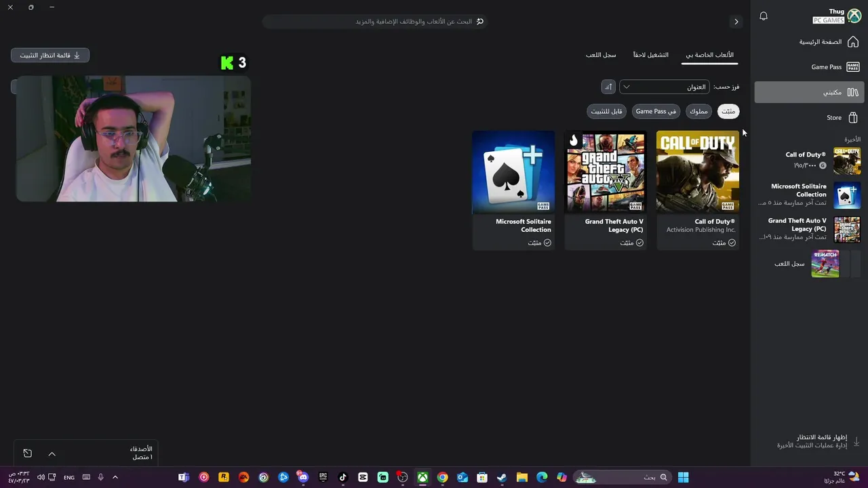Open the sort-by dropdown (العنوان)
Screen dimensions: 868x488
point(664,87)
